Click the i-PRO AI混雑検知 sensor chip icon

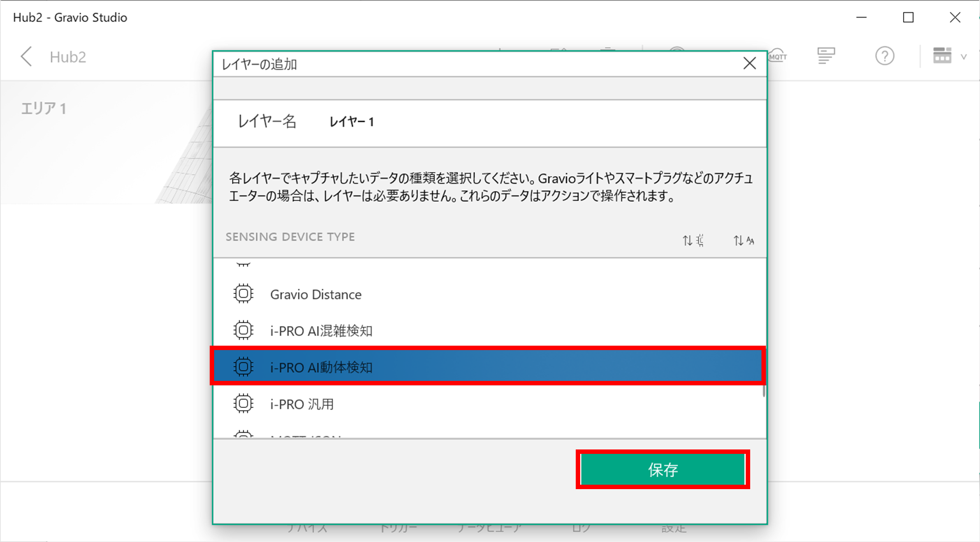coord(243,330)
